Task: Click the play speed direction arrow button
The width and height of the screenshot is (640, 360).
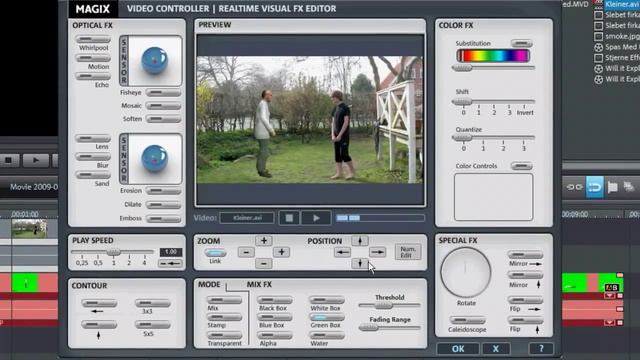Action: [170, 264]
